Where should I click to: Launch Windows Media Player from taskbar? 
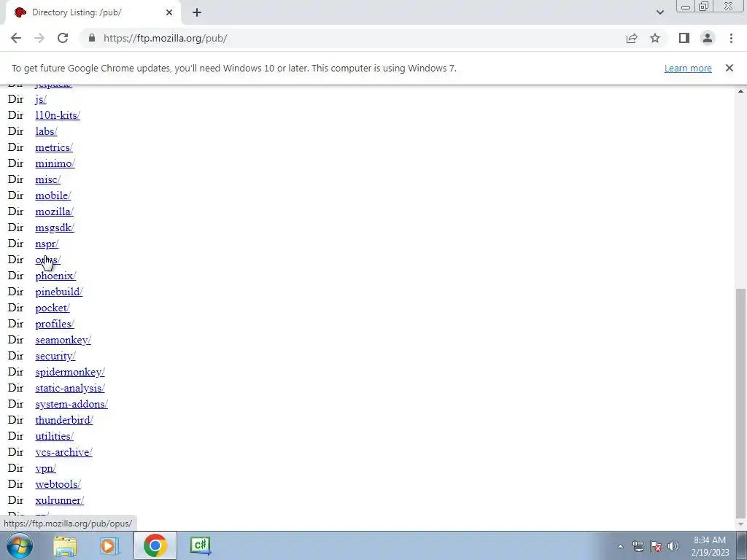pyautogui.click(x=109, y=545)
